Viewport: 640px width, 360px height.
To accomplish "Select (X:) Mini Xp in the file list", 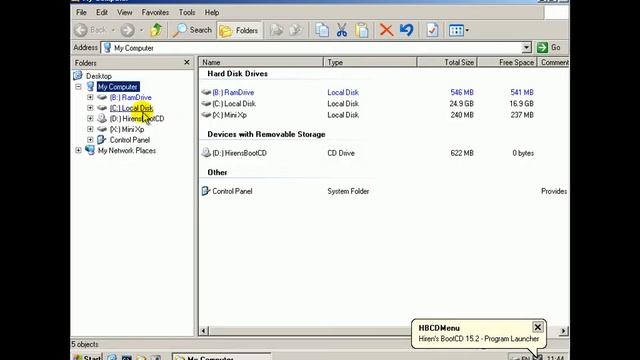I will [x=229, y=115].
